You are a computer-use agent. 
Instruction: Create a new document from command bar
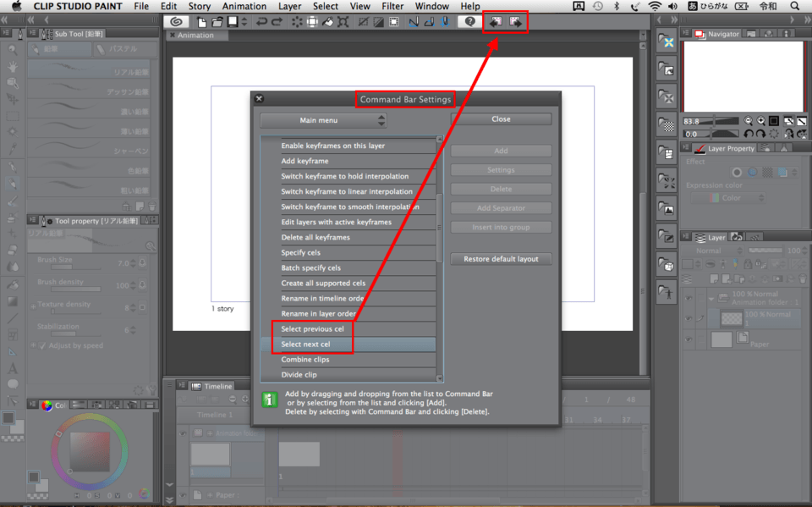[x=201, y=22]
